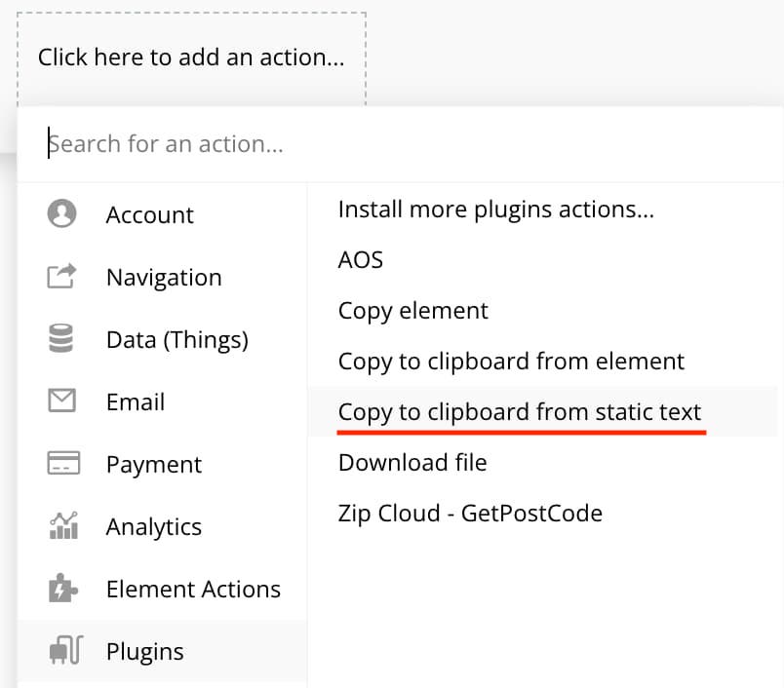Select Zip Cloud - GetPostCode action
The image size is (784, 688).
(470, 514)
